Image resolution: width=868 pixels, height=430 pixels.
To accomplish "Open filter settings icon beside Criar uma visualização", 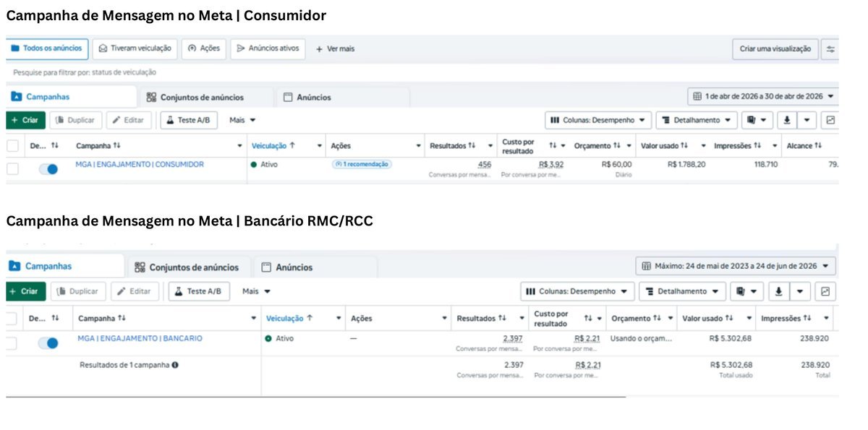I will pos(831,49).
